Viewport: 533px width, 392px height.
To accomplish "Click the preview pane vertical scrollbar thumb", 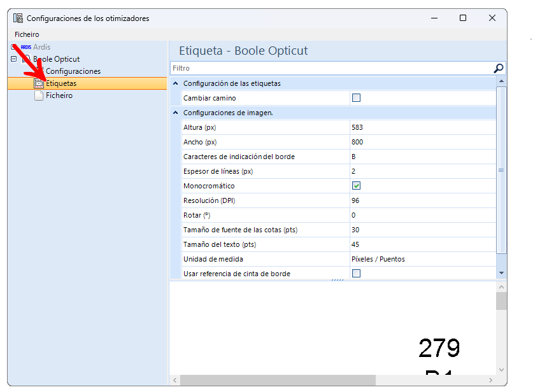I will (x=501, y=301).
